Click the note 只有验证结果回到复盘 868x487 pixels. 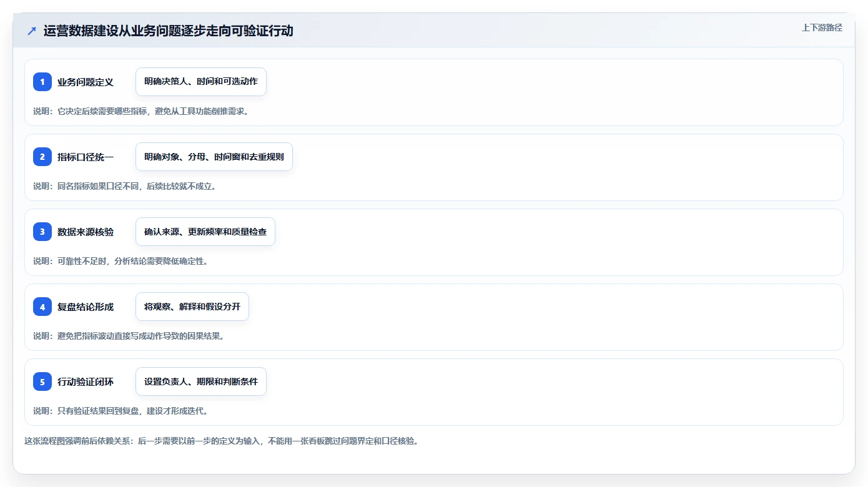point(98,411)
